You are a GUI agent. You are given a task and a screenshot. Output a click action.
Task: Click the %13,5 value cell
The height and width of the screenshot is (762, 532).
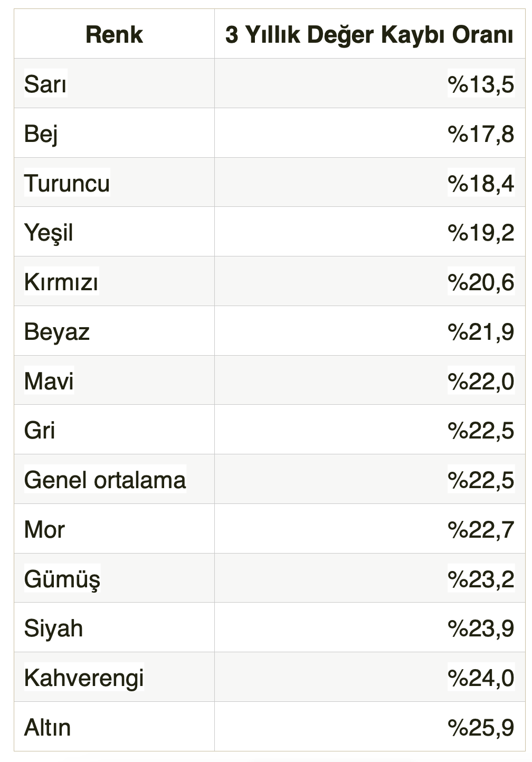pyautogui.click(x=481, y=84)
